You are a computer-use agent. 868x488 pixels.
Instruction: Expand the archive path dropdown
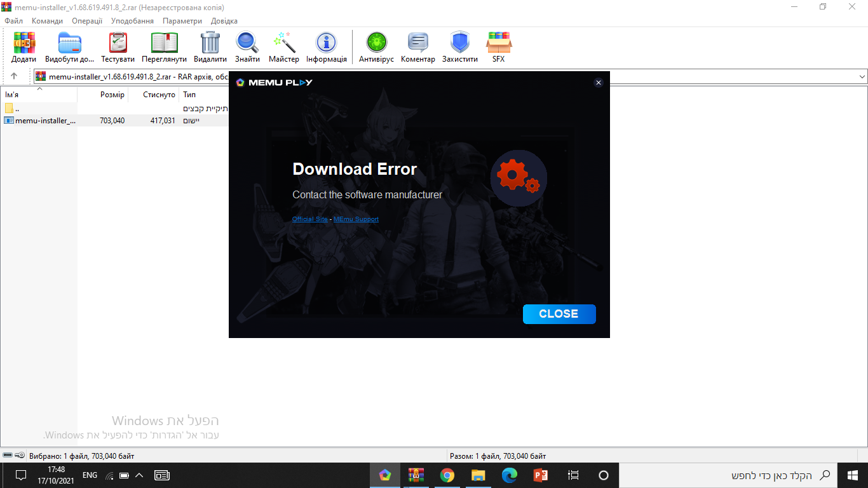click(x=862, y=76)
